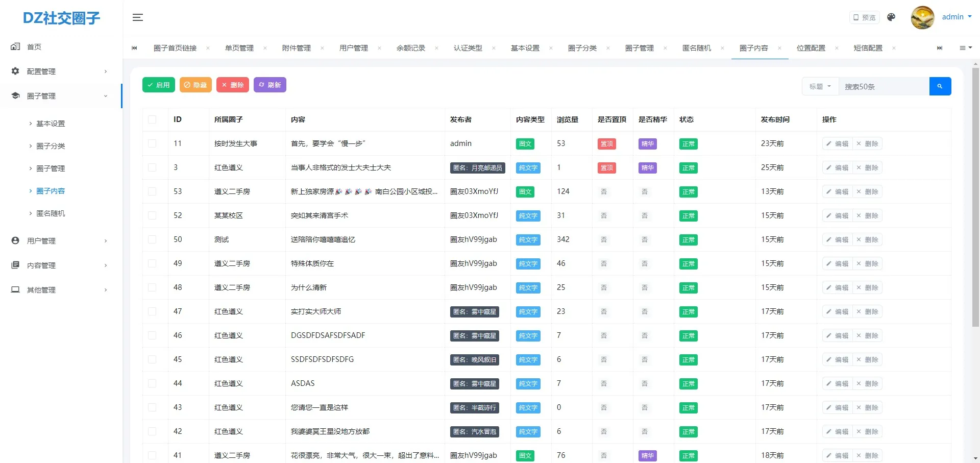Tick the checkbox for row ID 50
The image size is (980, 463).
coord(152,239)
